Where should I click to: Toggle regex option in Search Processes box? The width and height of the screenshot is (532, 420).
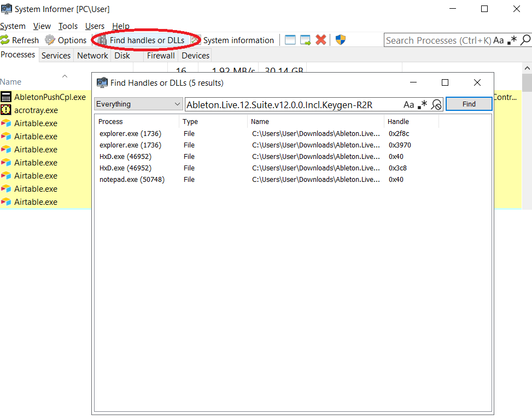(x=512, y=40)
